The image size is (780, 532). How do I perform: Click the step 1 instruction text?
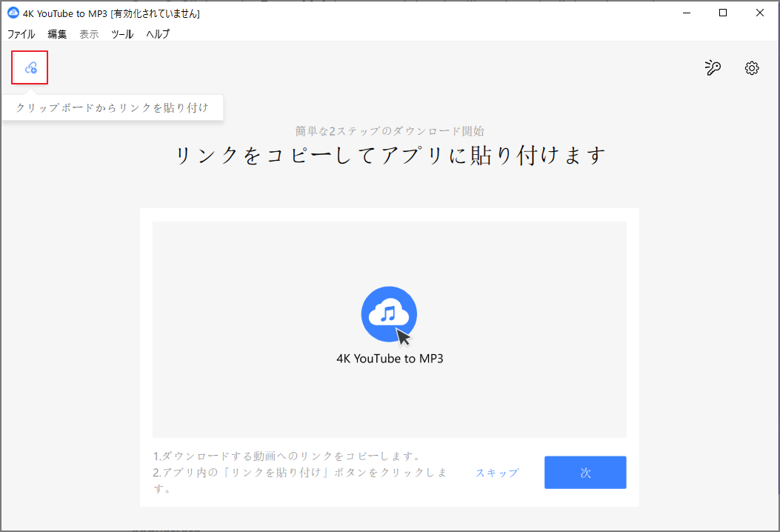[x=288, y=456]
